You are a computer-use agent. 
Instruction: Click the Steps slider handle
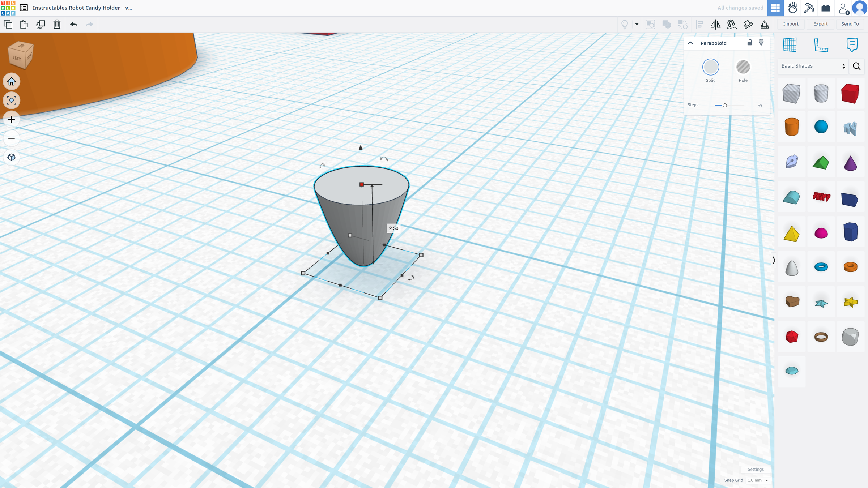click(x=724, y=105)
